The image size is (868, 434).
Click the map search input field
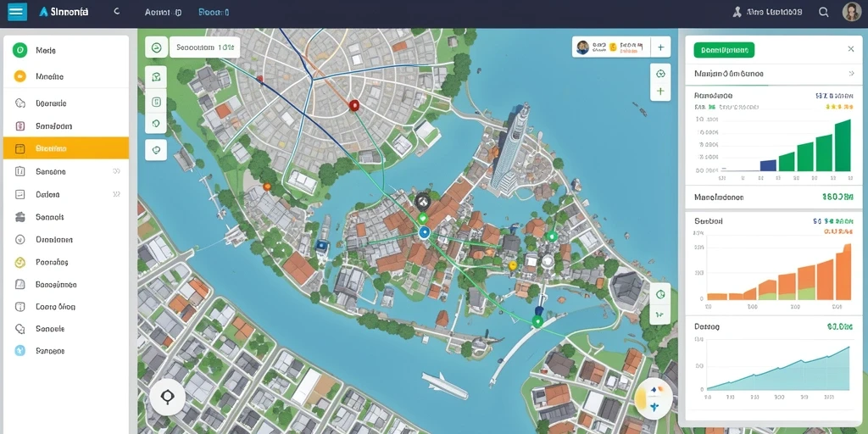tap(205, 47)
